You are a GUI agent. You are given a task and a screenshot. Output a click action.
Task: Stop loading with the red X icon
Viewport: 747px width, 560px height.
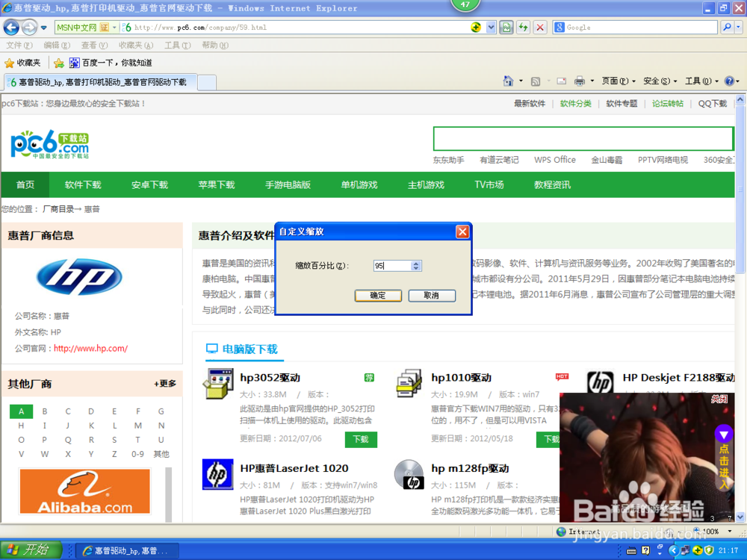(x=540, y=28)
